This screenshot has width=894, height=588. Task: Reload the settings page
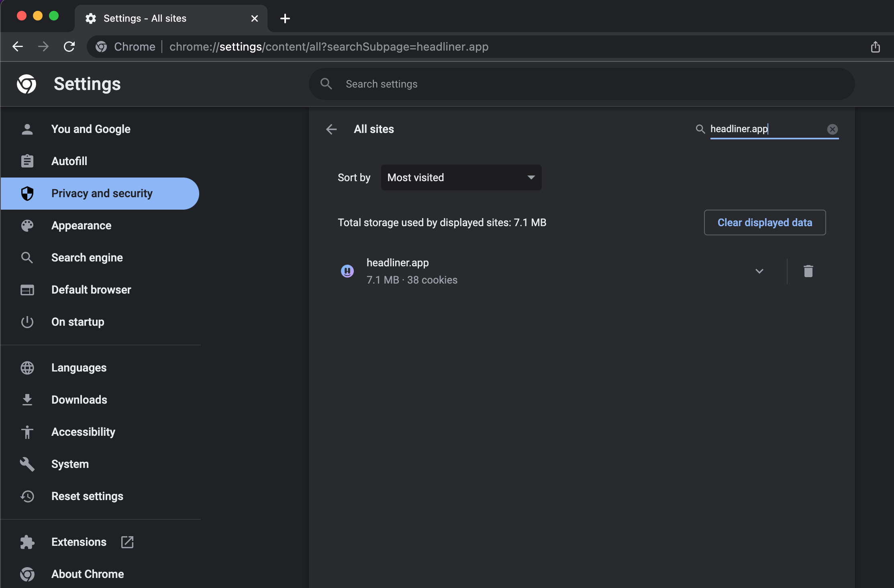click(x=69, y=47)
